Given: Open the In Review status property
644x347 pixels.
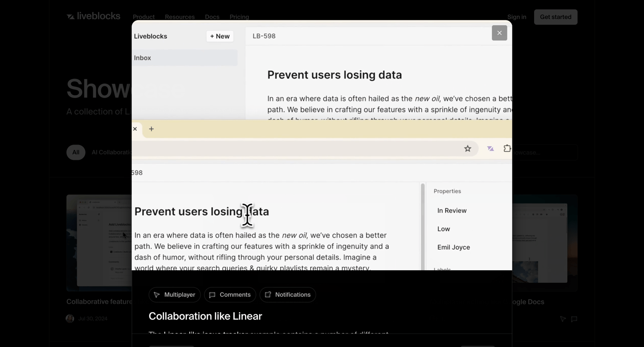Looking at the screenshot, I should (x=452, y=211).
